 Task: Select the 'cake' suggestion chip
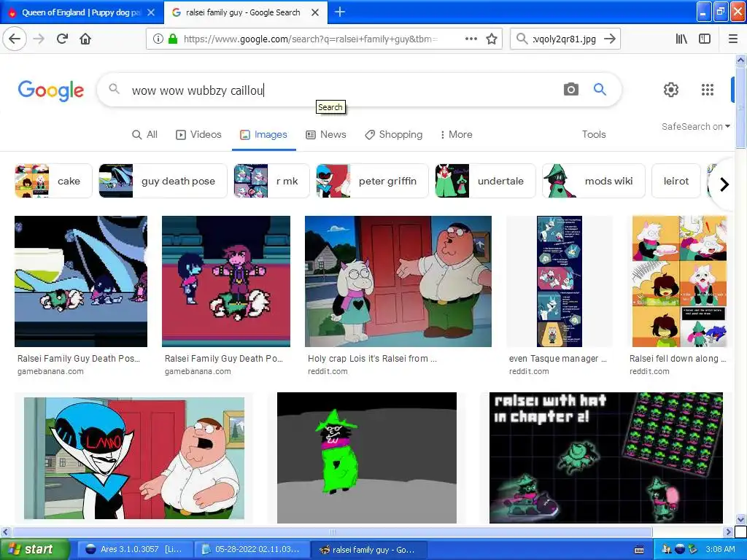[53, 181]
